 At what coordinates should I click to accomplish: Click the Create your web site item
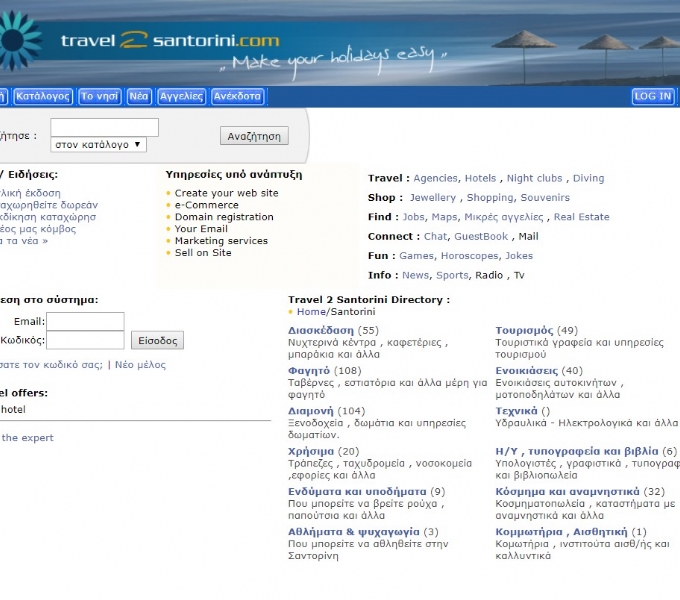[226, 193]
